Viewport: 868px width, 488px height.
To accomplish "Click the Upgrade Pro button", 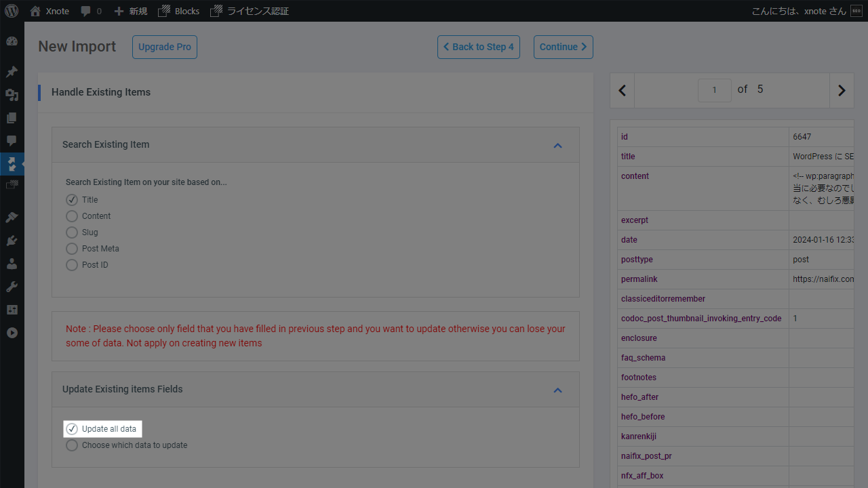I will [165, 47].
